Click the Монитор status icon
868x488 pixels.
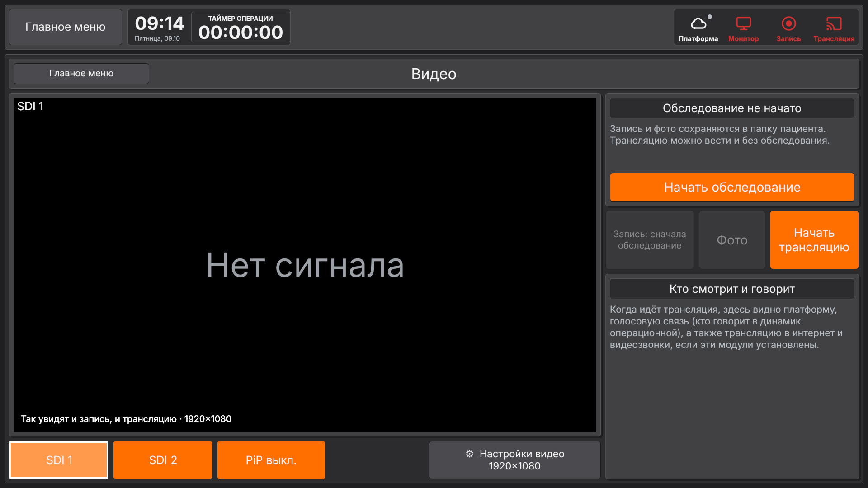click(743, 28)
